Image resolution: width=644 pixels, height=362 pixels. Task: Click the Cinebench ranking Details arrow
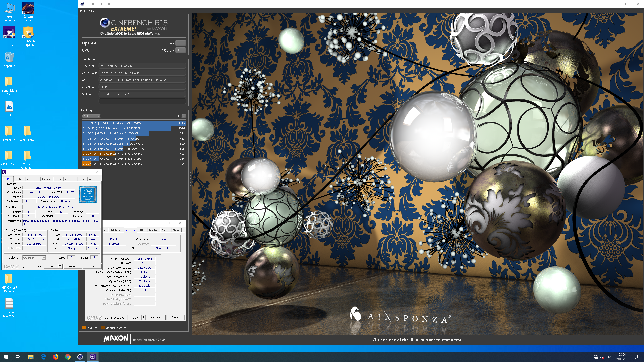pos(184,116)
